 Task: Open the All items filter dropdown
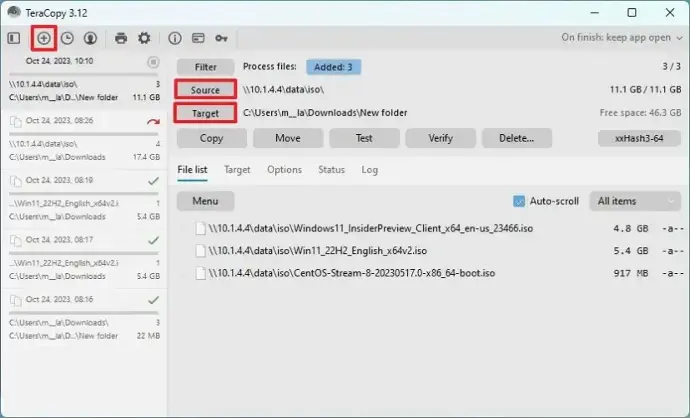635,202
